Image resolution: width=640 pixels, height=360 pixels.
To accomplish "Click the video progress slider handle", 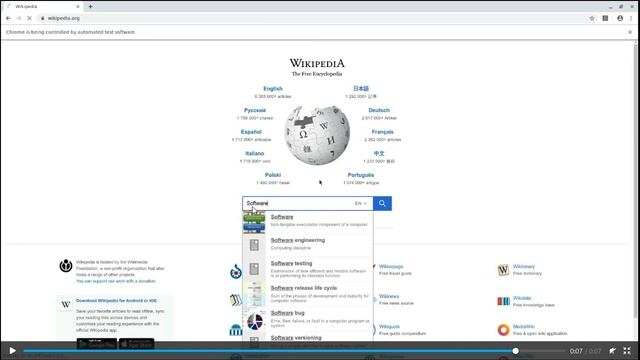I will (x=516, y=351).
